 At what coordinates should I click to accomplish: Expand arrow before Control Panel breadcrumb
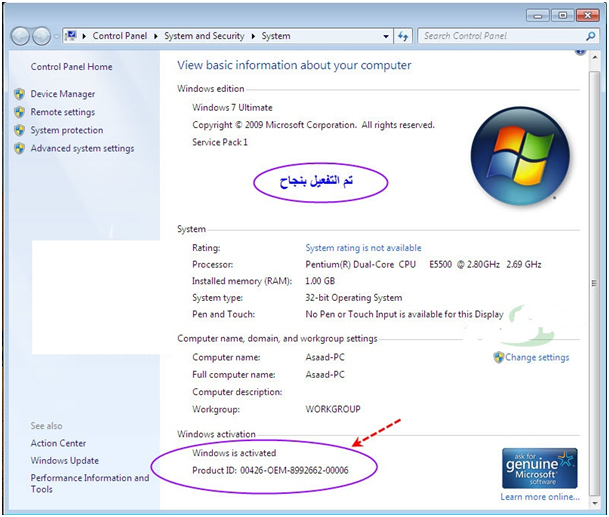click(x=84, y=36)
